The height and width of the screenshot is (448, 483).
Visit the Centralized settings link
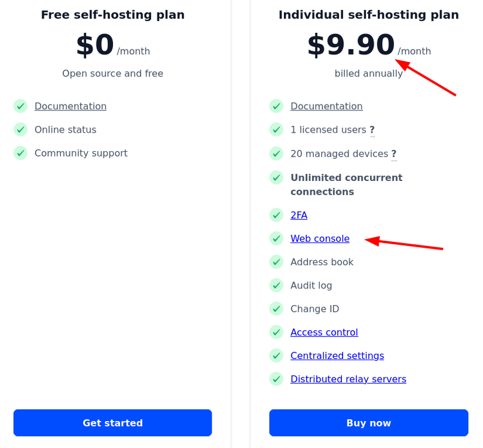point(337,355)
